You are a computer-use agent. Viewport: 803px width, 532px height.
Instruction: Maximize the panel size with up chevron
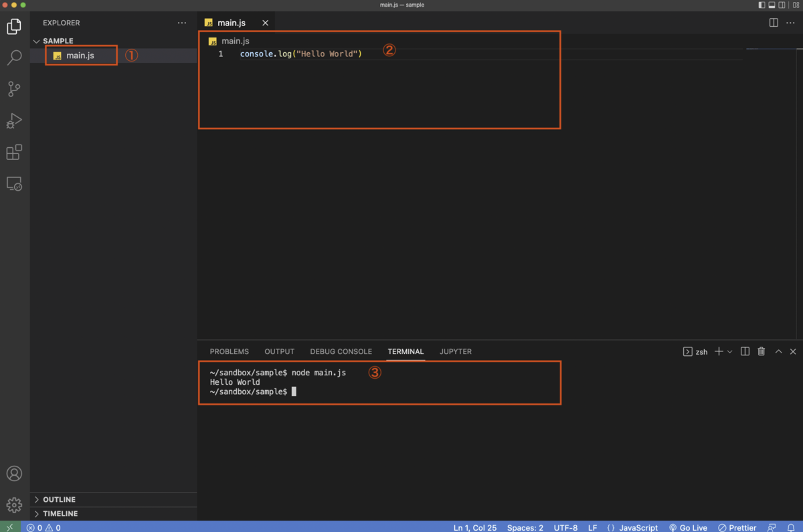click(778, 351)
